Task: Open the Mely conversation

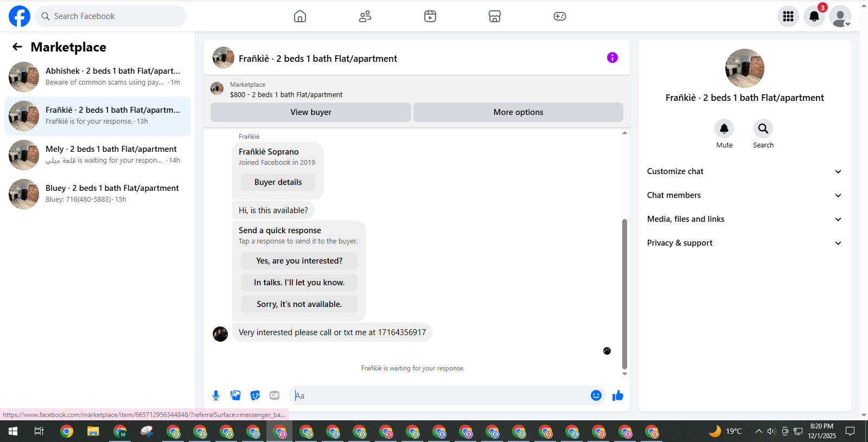Action: tap(98, 155)
